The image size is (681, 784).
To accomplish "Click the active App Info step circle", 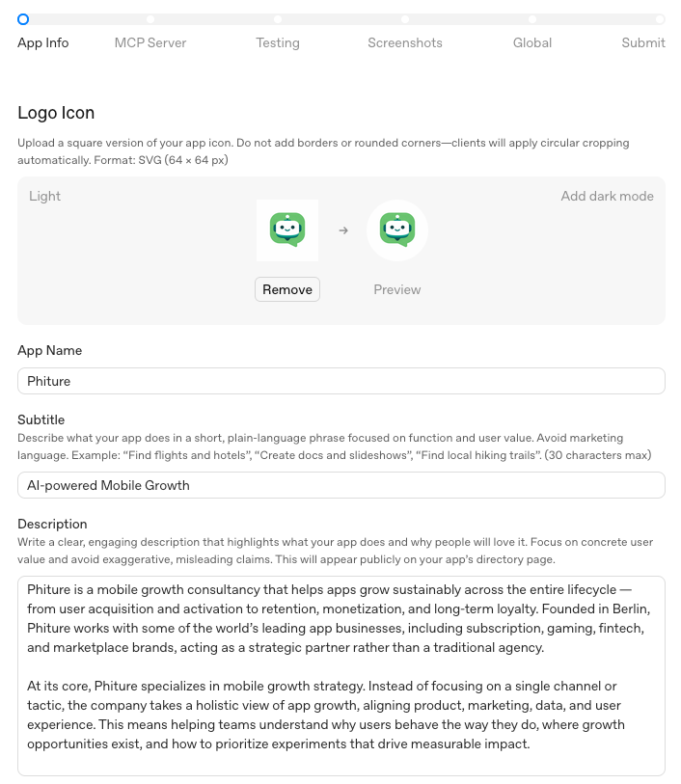I will pyautogui.click(x=23, y=19).
